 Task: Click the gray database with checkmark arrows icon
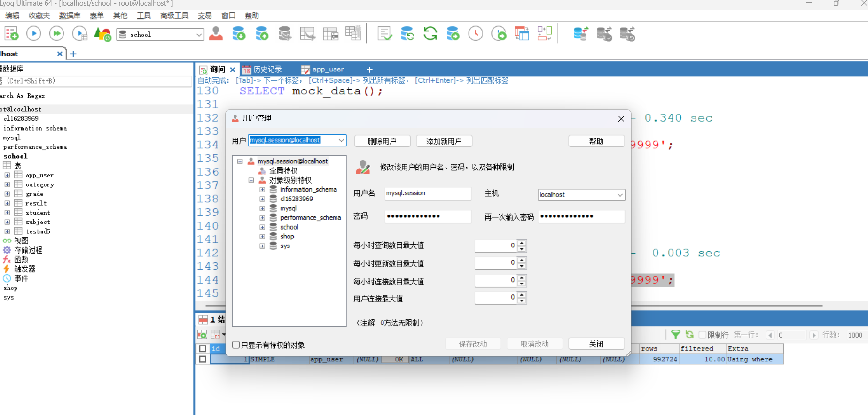[604, 34]
